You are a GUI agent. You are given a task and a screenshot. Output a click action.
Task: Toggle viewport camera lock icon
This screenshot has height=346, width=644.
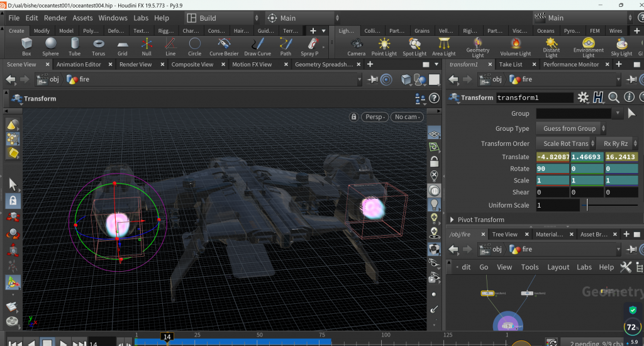pos(353,117)
